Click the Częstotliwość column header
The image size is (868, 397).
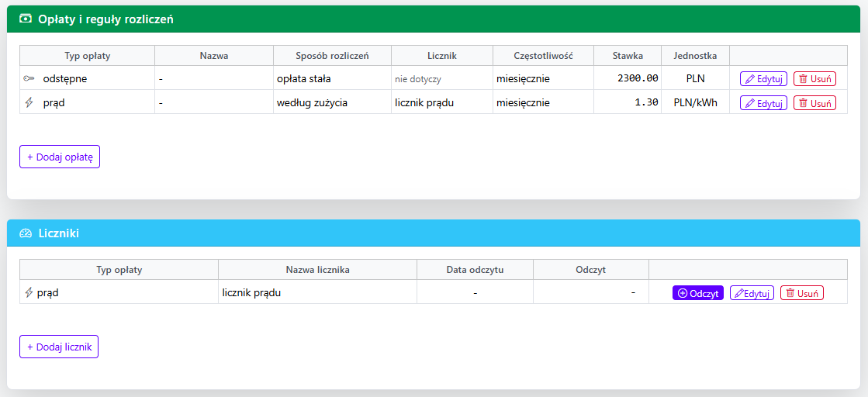pyautogui.click(x=543, y=55)
